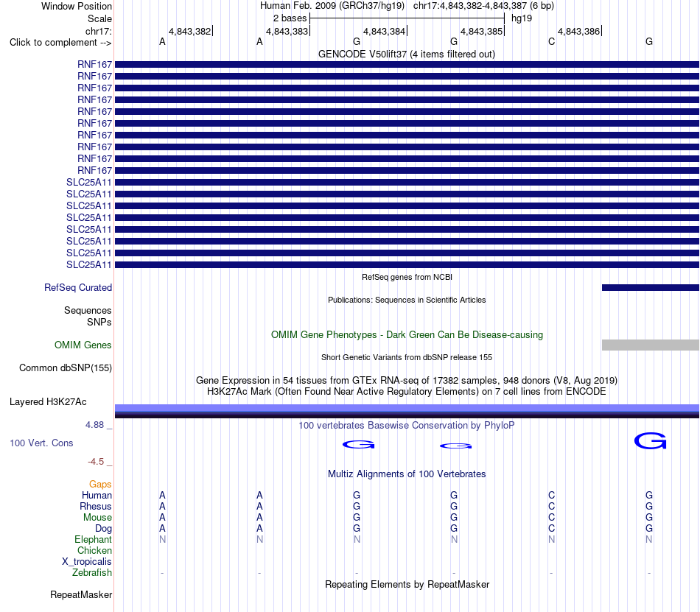
Task: Click the blue RefSeq Curated gene bar
Action: (651, 288)
